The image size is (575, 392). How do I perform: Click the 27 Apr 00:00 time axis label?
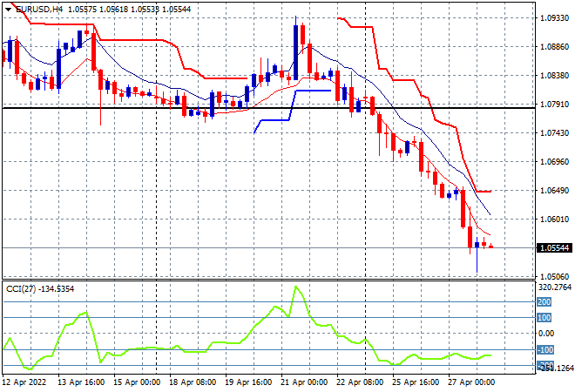(473, 382)
